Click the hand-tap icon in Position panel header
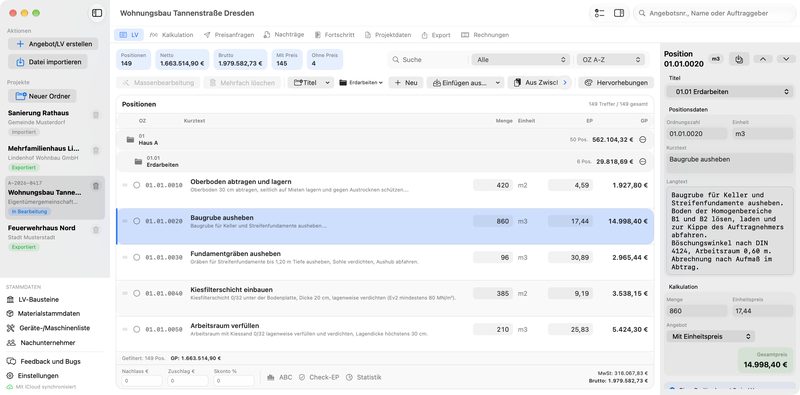The height and width of the screenshot is (395, 800). (739, 59)
